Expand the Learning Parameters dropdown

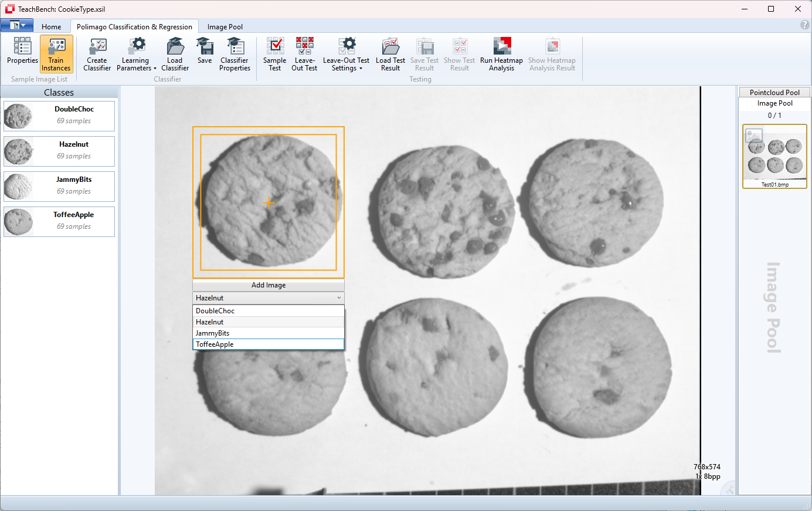click(x=137, y=65)
